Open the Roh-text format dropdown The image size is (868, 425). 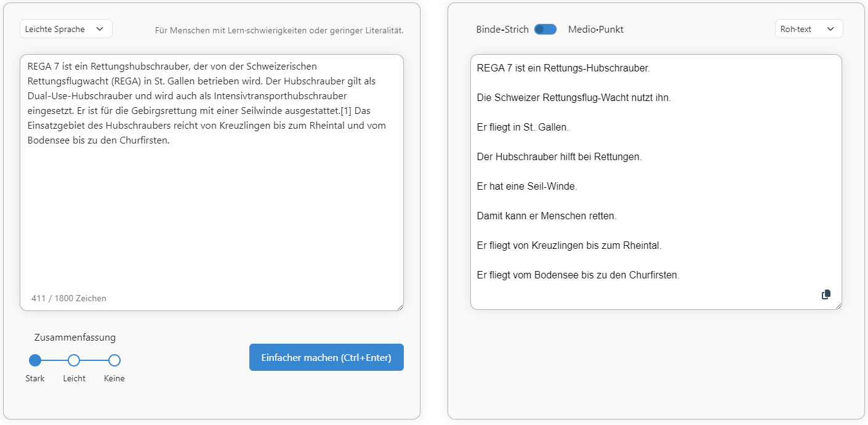click(809, 29)
